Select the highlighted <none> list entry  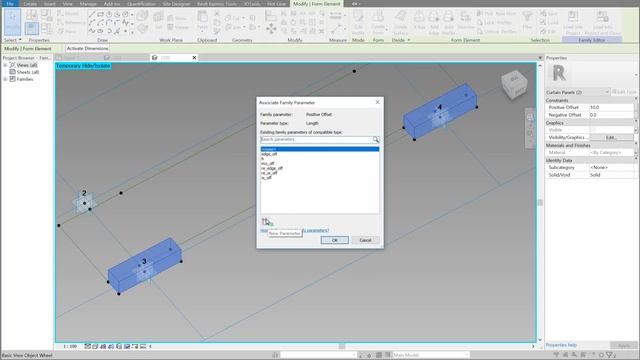coord(320,149)
